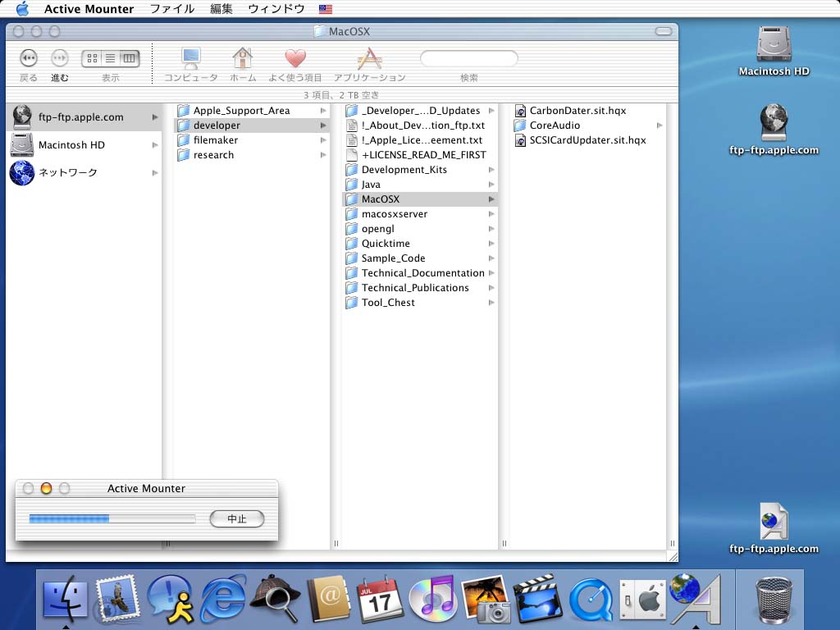Launch Internet Explorer from the Dock
Image resolution: width=840 pixels, height=630 pixels.
(x=223, y=597)
